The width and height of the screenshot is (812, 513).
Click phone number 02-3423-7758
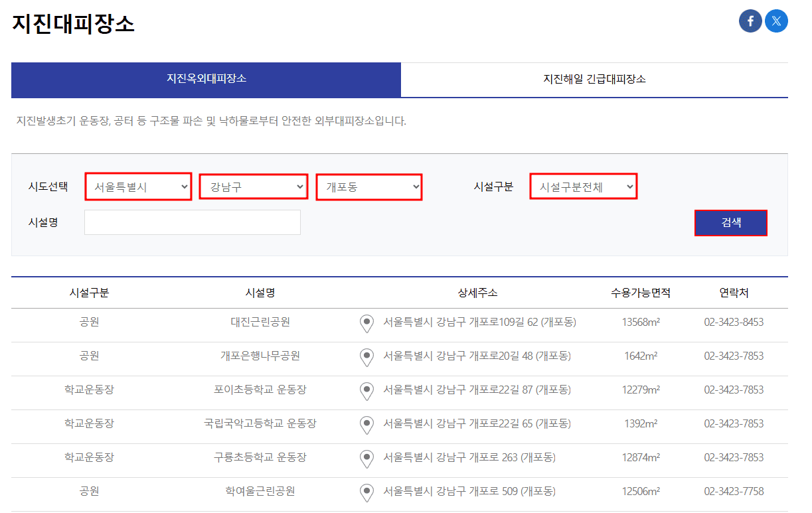[734, 491]
